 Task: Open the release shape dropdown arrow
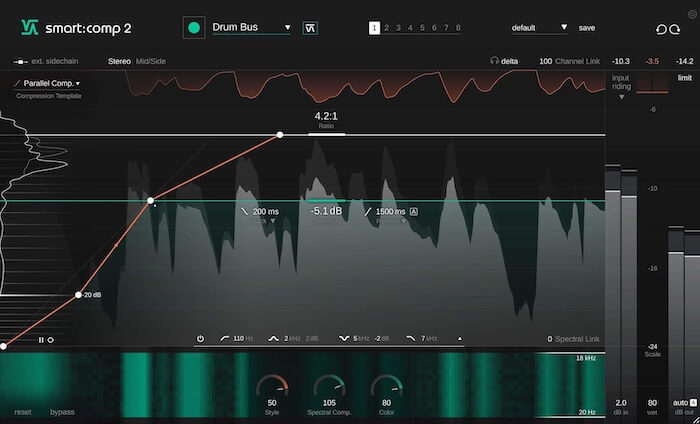tap(403, 221)
